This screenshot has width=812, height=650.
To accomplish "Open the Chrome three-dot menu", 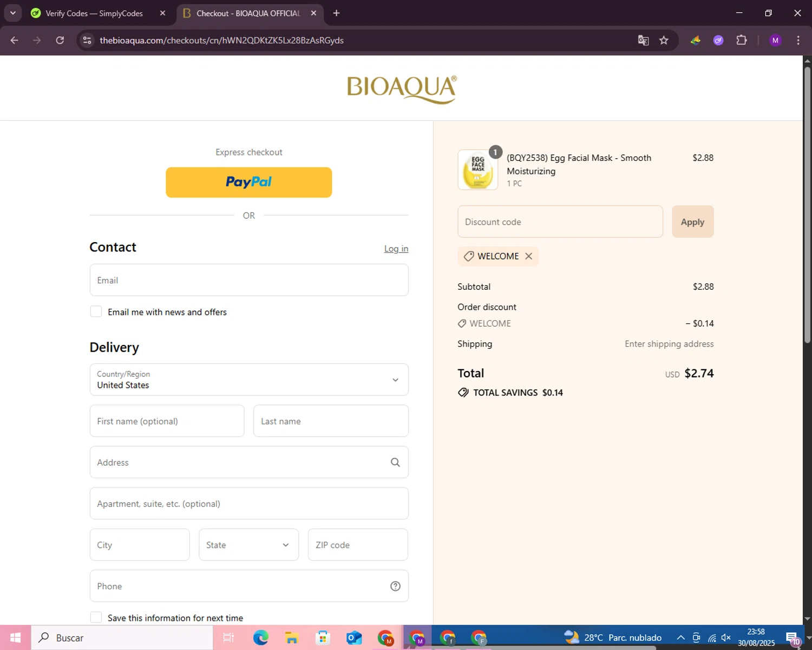I will 798,40.
